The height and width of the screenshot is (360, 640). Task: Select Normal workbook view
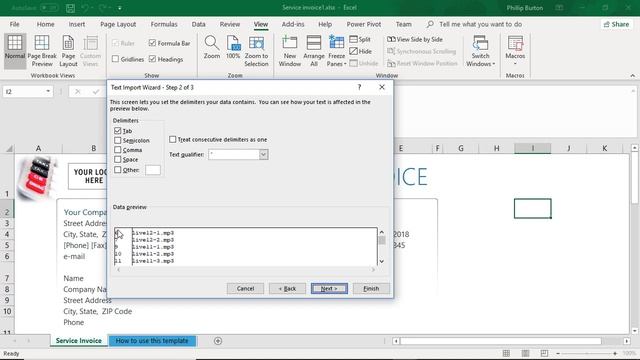click(x=15, y=51)
